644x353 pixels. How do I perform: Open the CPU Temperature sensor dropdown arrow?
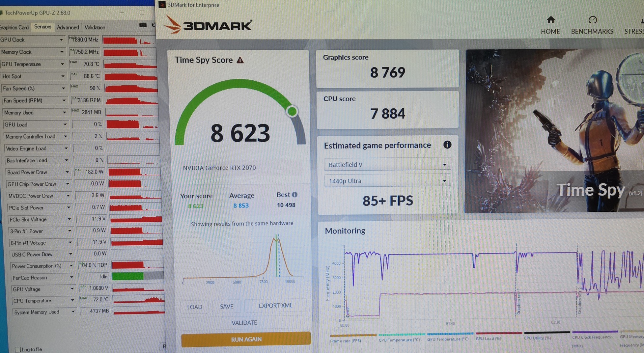[72, 300]
